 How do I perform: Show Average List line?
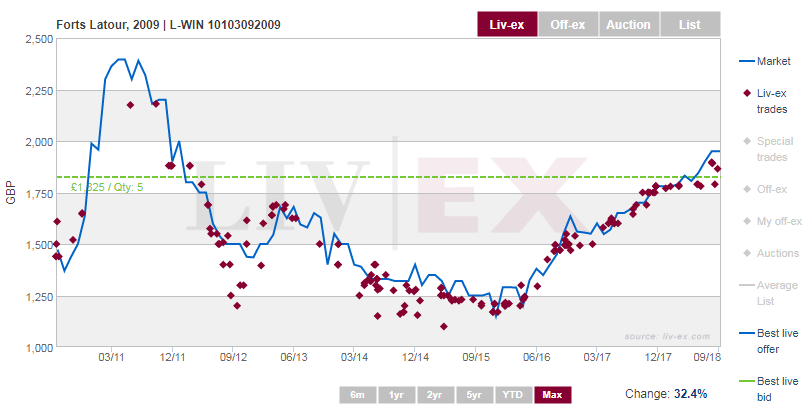coord(769,293)
